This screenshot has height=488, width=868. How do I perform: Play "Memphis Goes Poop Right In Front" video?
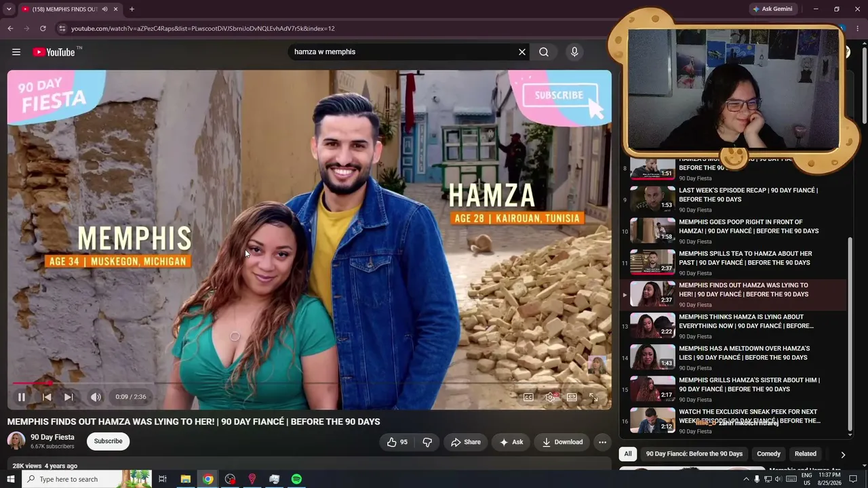(734, 231)
